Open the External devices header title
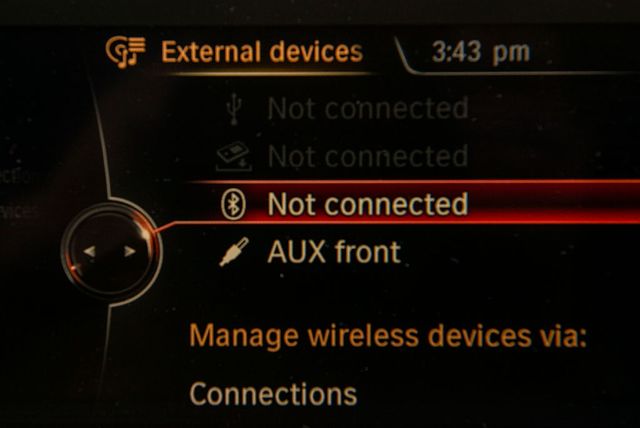 coord(262,52)
